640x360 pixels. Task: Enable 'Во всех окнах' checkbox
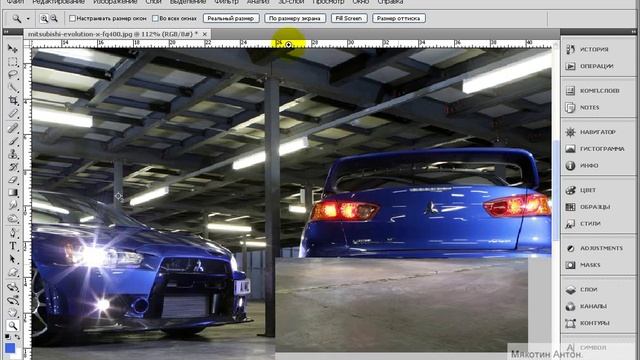point(155,18)
